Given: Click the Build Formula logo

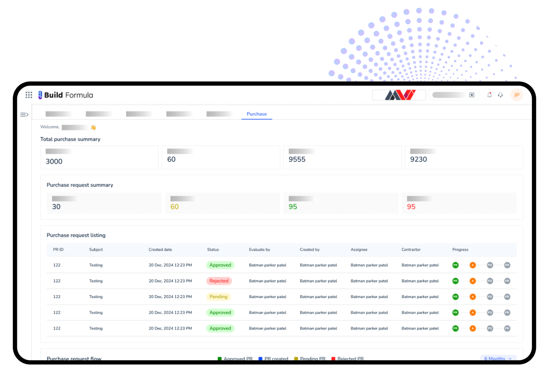Looking at the screenshot, I should click(66, 95).
